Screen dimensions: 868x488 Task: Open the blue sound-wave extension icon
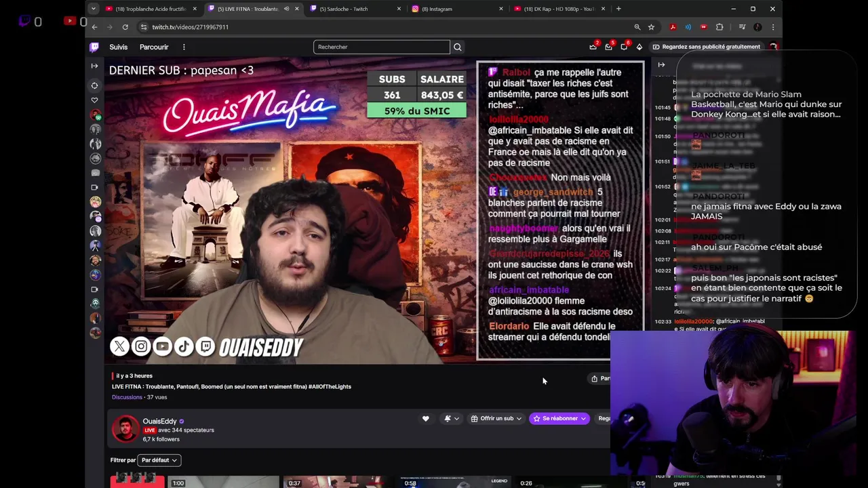coord(688,27)
